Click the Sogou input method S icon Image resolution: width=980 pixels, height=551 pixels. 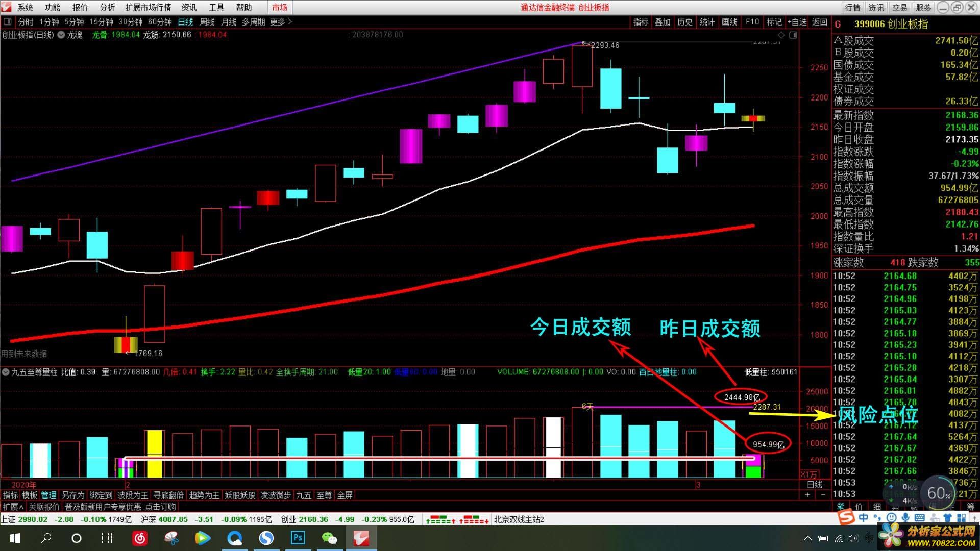tap(847, 517)
